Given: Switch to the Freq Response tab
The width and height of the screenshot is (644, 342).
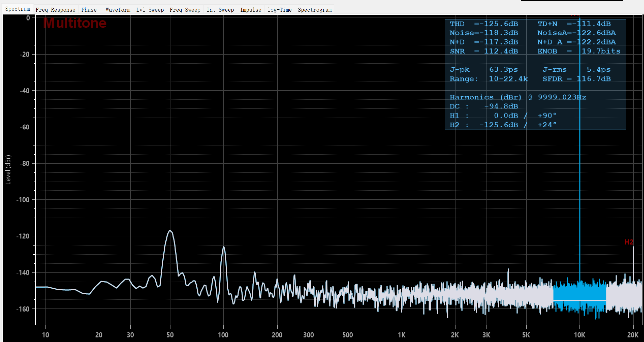Looking at the screenshot, I should pos(55,10).
